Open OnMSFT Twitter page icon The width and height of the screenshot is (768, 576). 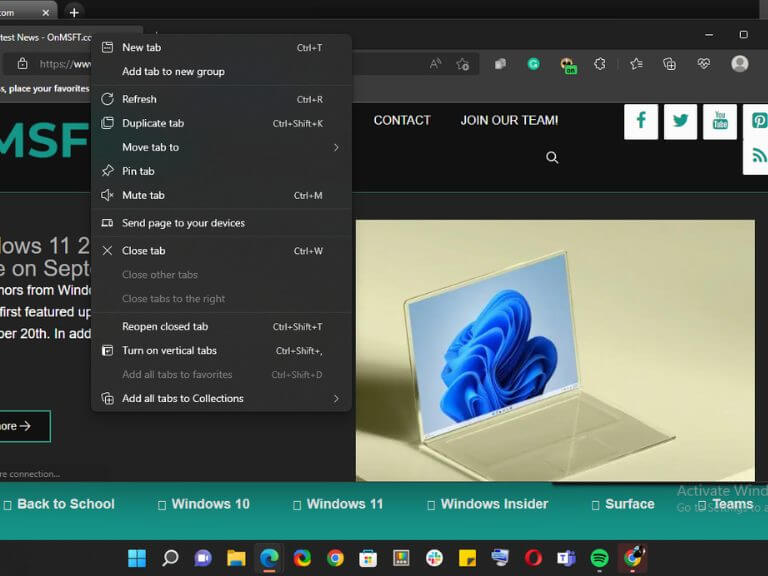point(680,121)
